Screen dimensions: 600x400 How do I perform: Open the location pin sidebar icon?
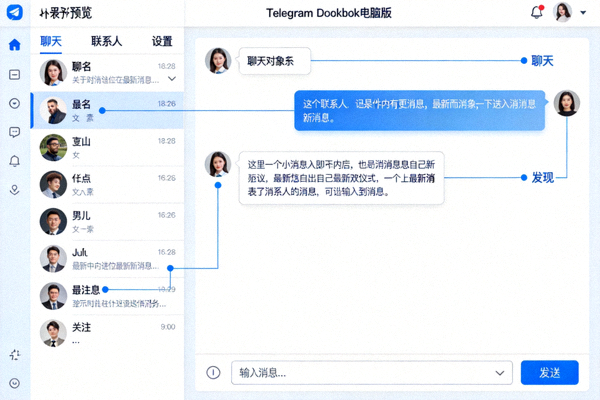[15, 190]
